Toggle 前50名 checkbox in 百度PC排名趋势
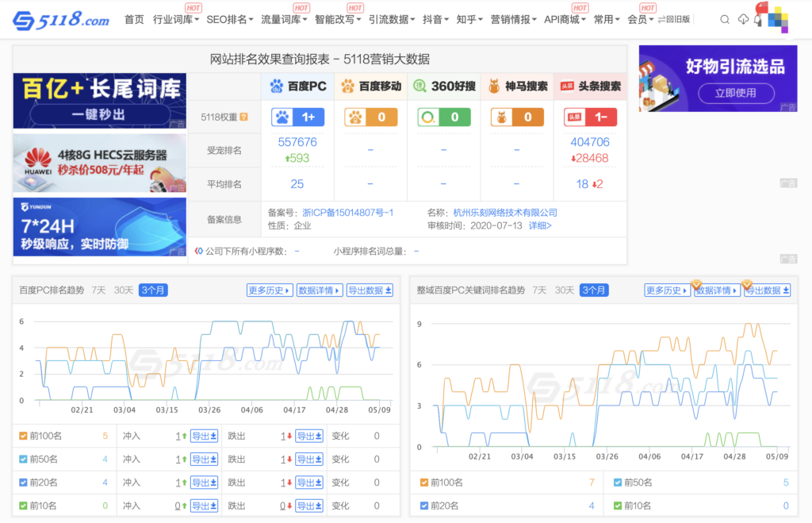The height and width of the screenshot is (523, 812). pyautogui.click(x=23, y=460)
